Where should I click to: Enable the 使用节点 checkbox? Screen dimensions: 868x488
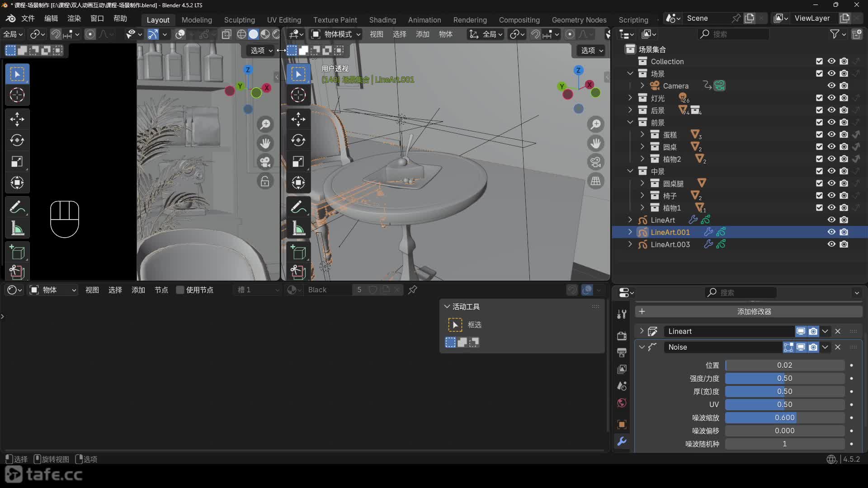180,290
